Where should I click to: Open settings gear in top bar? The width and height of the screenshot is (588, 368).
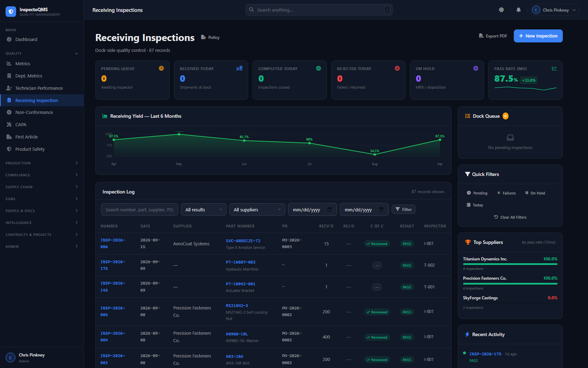pyautogui.click(x=501, y=10)
